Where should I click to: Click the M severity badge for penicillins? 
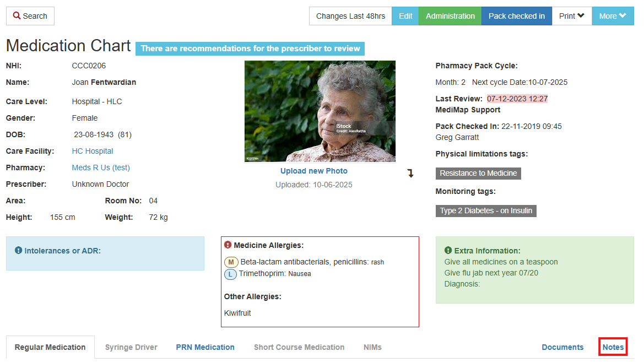tap(231, 262)
